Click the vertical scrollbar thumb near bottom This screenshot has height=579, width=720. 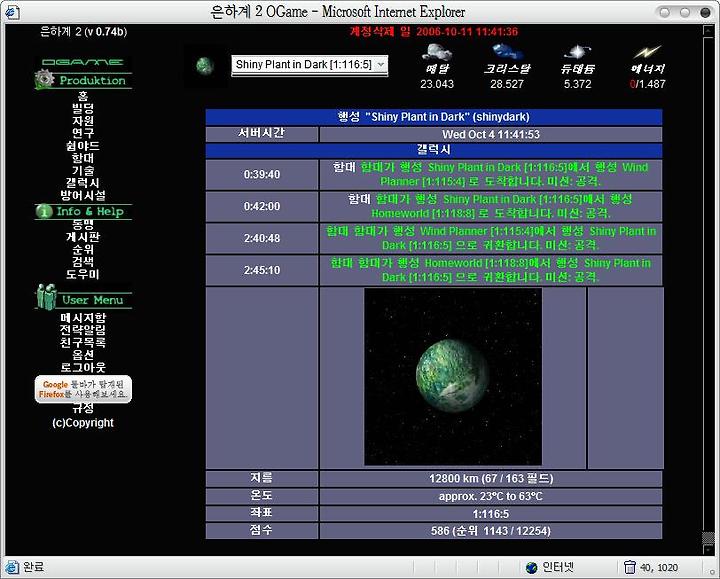click(x=708, y=538)
